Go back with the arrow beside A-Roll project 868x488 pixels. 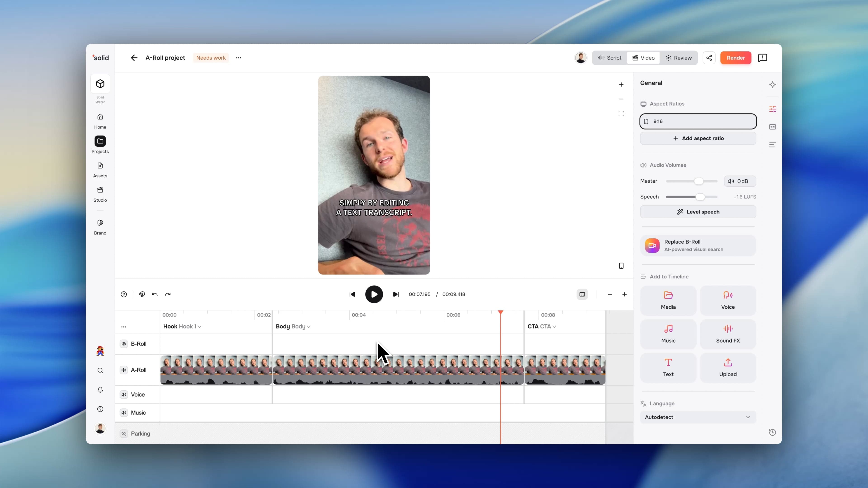pyautogui.click(x=134, y=58)
